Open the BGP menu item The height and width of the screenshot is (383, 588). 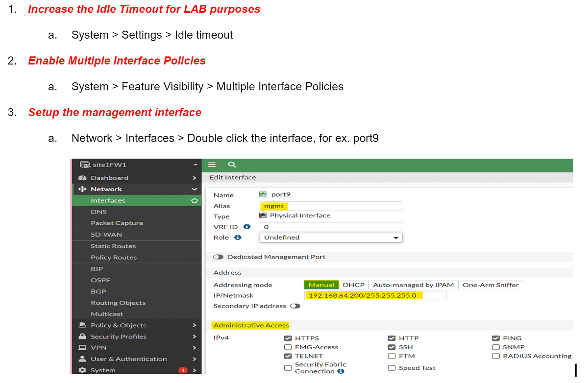137,291
